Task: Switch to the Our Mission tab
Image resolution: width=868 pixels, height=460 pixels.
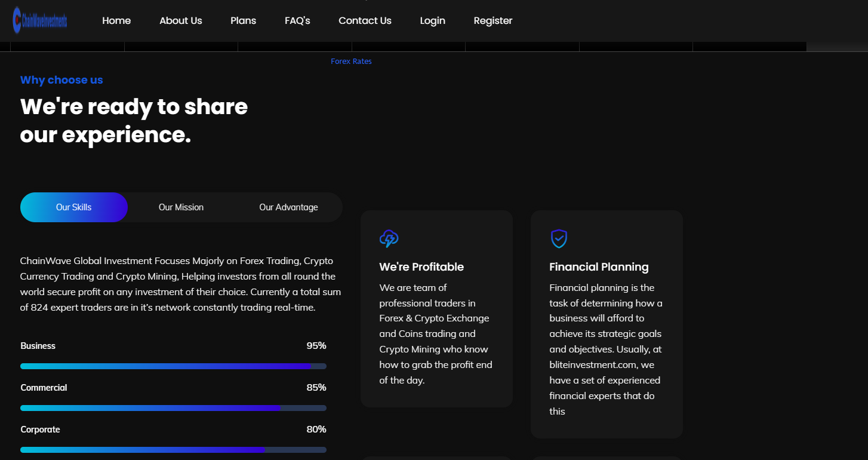Action: click(181, 207)
